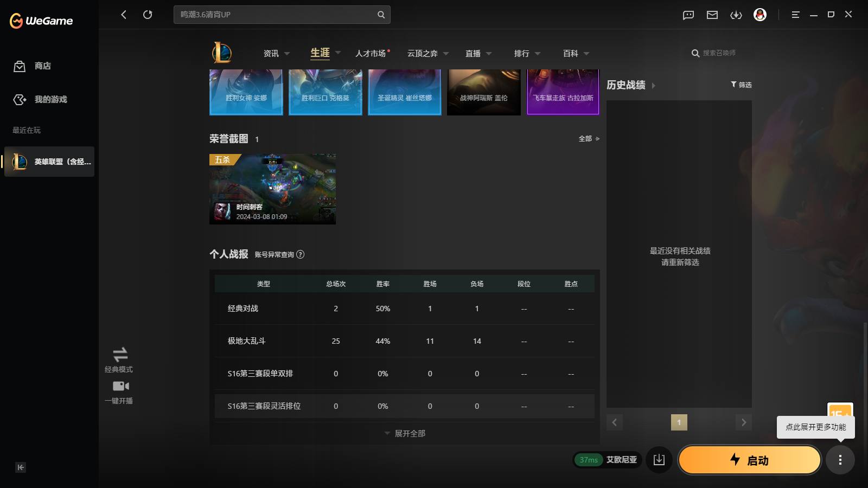Collapse the left sidebar
This screenshot has height=488, width=868.
click(x=21, y=467)
